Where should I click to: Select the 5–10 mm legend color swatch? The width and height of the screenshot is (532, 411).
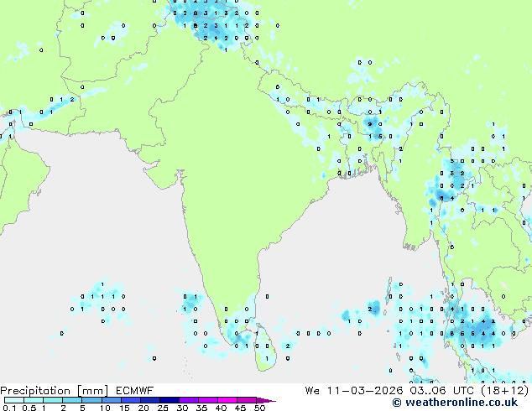[91, 400]
